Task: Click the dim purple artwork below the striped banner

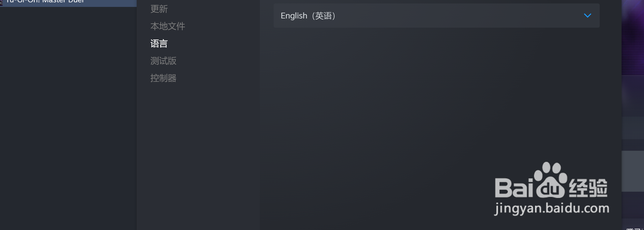Action: (633, 96)
